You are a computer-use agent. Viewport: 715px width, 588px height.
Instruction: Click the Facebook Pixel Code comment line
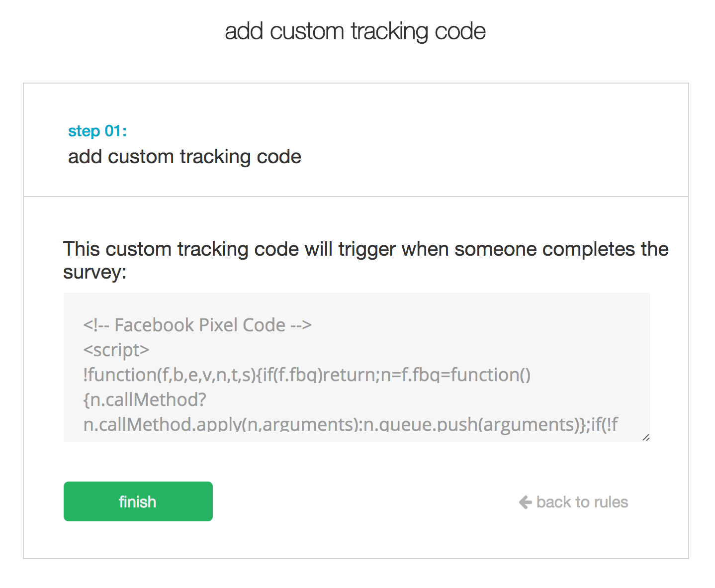coord(197,325)
